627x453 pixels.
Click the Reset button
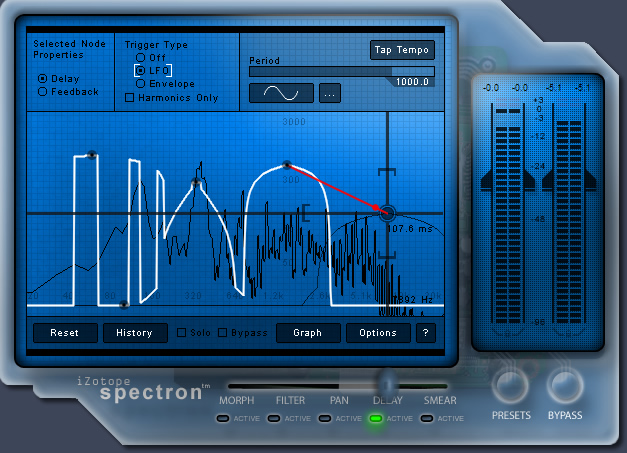click(x=65, y=333)
